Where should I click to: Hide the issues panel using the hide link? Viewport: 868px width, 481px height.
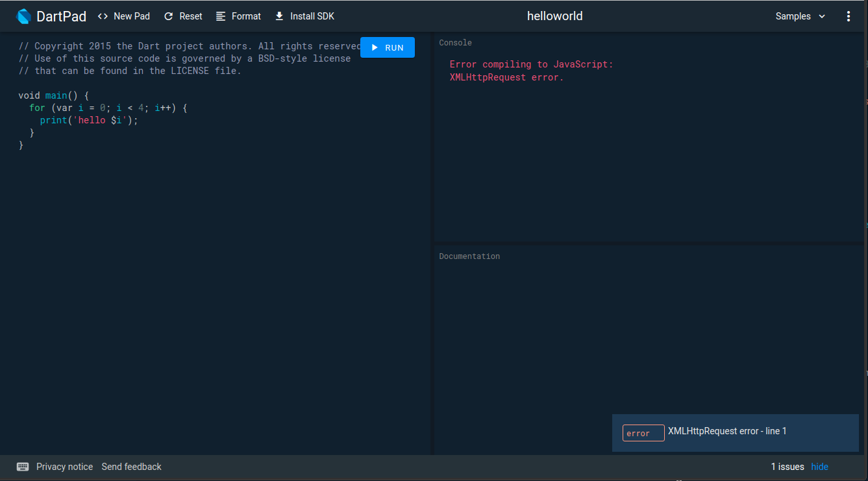(x=819, y=466)
